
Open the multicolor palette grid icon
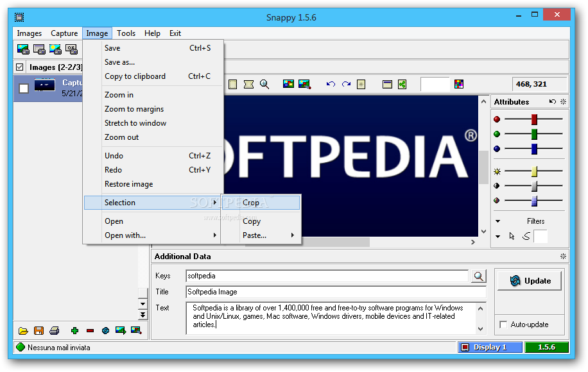(x=458, y=84)
